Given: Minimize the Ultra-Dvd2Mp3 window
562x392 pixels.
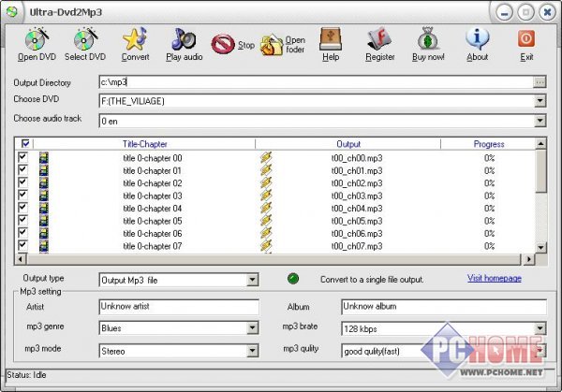Looking at the screenshot, I should [505, 13].
